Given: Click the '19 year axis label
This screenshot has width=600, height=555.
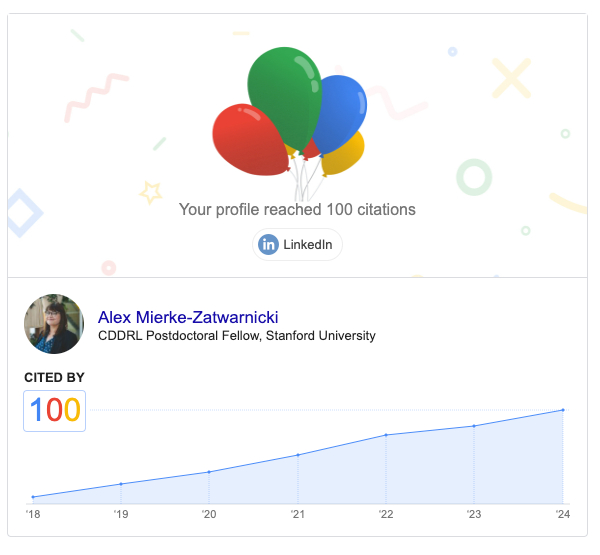Looking at the screenshot, I should coord(120,515).
